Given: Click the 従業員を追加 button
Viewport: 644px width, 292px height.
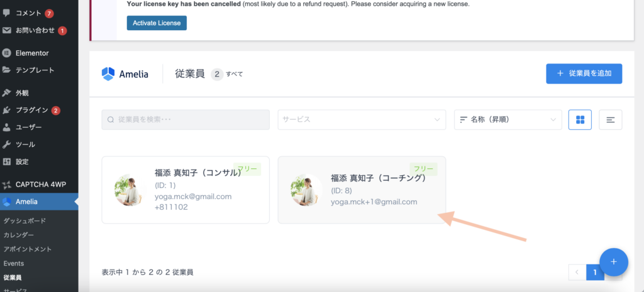Looking at the screenshot, I should click(x=584, y=73).
